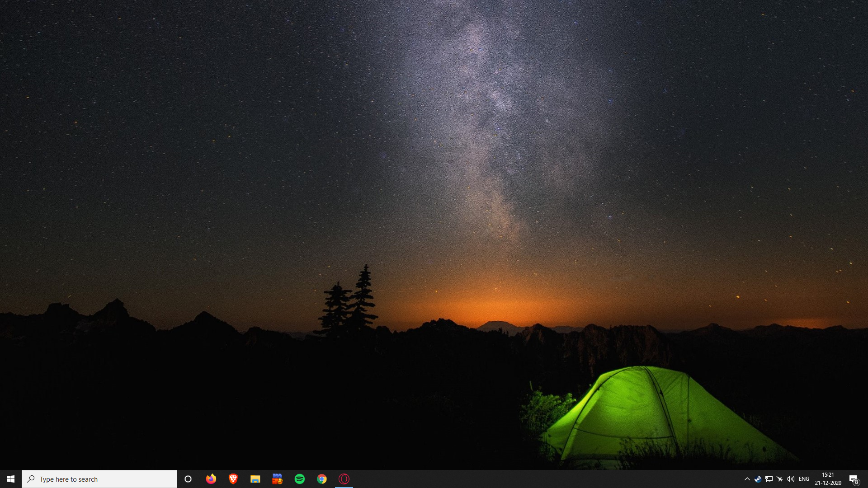
Task: Open the clock showing 15:21
Action: pos(828,479)
